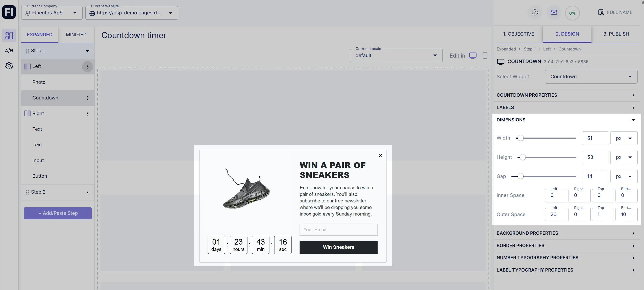Screen dimensions: 644x290
Task: Click the info circle icon in header
Action: tap(535, 12)
